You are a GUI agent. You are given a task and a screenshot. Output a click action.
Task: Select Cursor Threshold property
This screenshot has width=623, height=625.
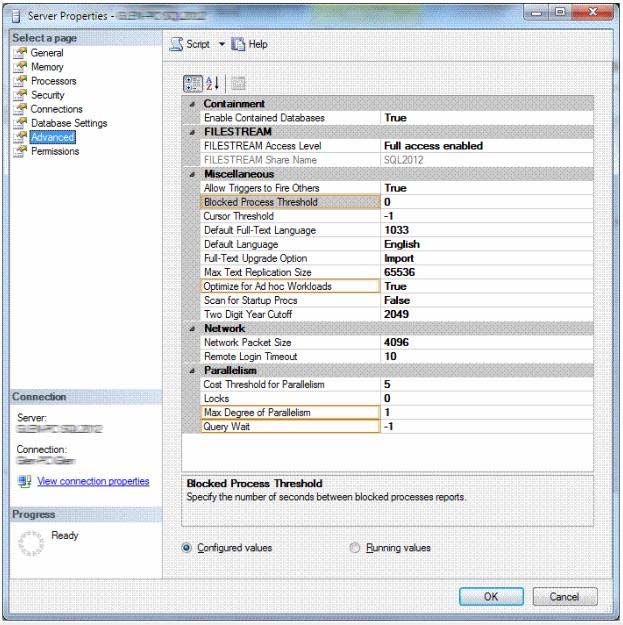pos(290,216)
